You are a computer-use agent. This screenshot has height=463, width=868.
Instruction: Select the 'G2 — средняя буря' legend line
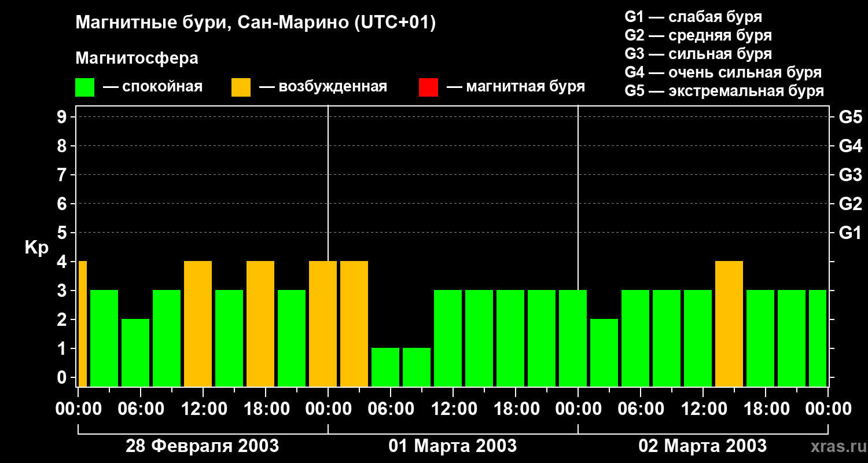click(x=698, y=35)
